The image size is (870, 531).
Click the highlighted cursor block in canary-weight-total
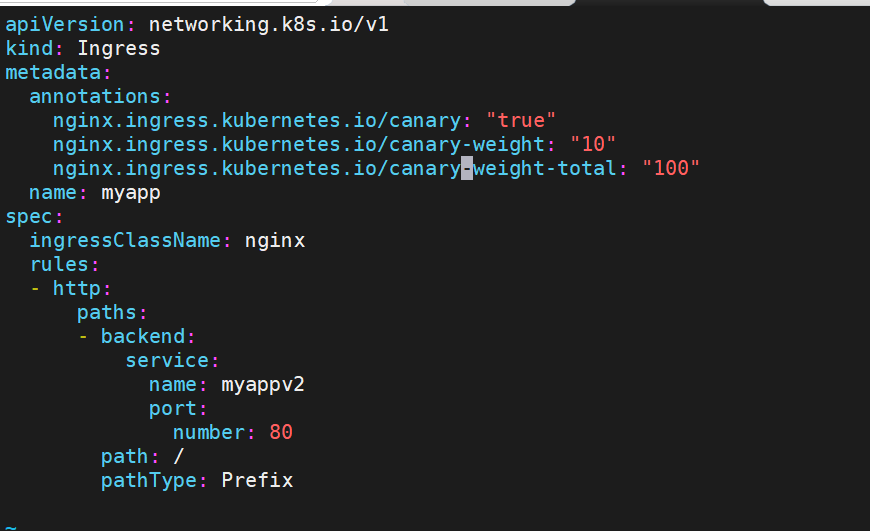467,168
